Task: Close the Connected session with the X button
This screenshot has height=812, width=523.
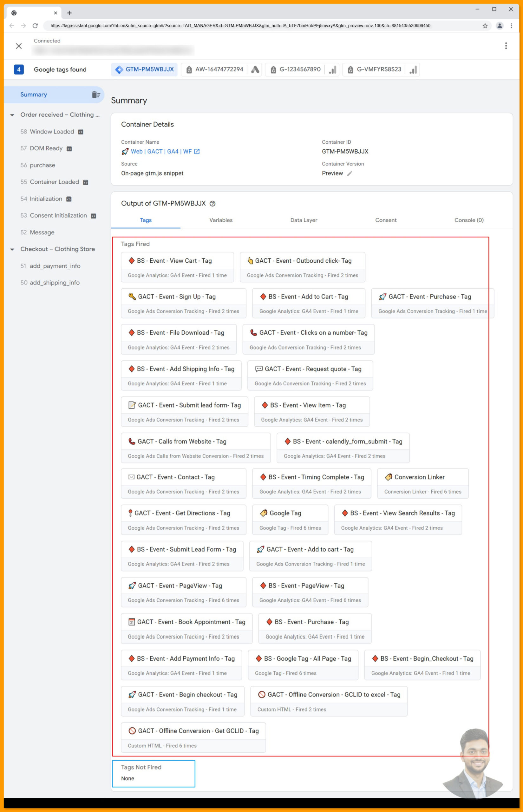Action: tap(19, 46)
